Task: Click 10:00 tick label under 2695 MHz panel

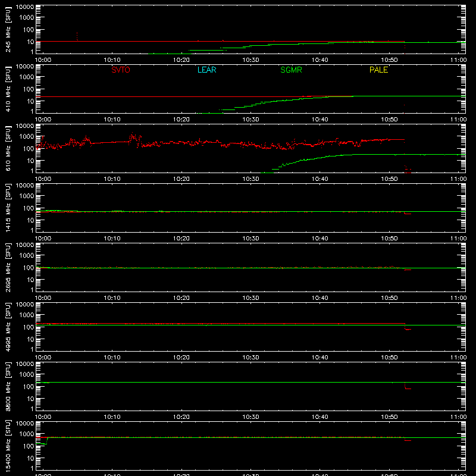Action: click(x=43, y=298)
